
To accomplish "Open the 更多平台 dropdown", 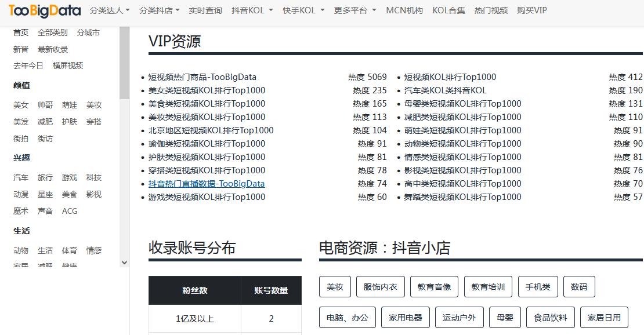I will 354,10.
